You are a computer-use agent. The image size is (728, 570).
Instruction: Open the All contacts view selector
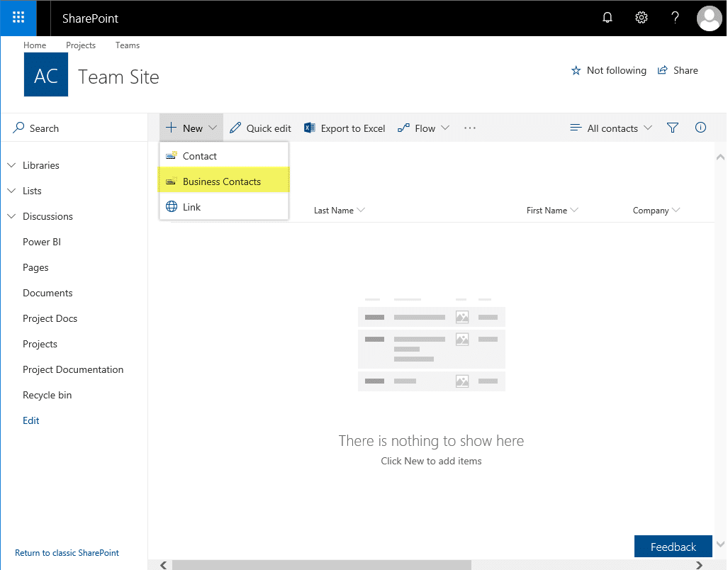[x=611, y=128]
